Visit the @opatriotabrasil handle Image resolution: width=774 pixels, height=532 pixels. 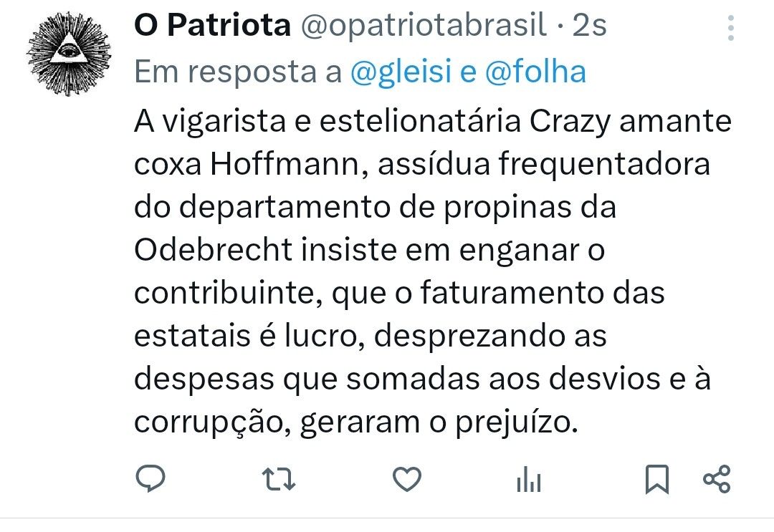point(424,25)
